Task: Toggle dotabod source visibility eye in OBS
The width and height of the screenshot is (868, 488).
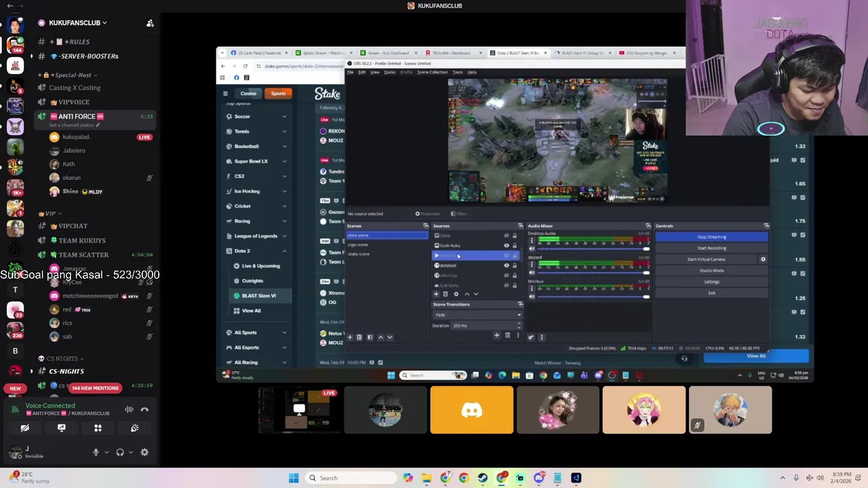Action: coord(506,266)
